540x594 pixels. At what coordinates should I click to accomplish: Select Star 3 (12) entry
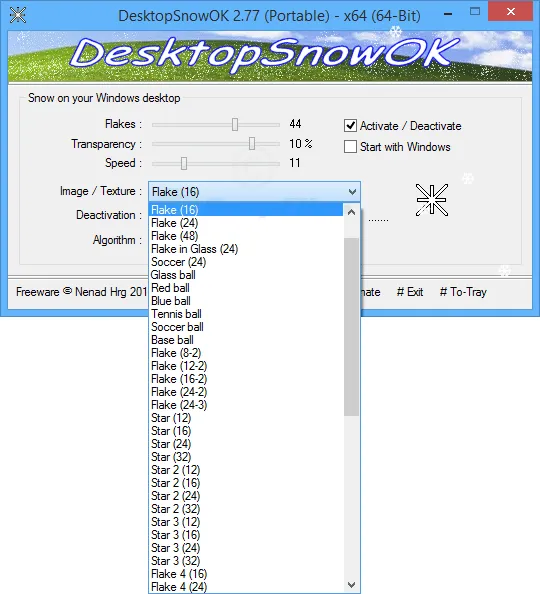[x=246, y=522]
